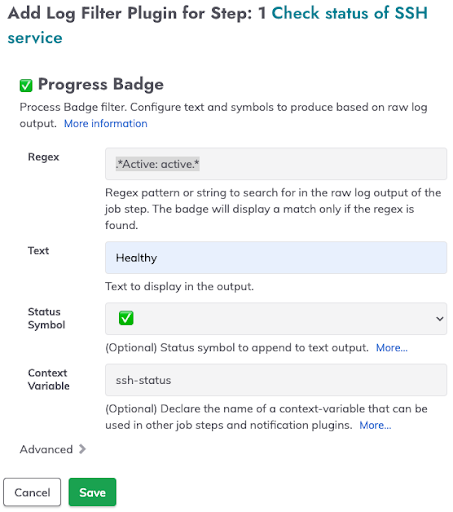Click the Context Variable field with ssh-status

[276, 380]
